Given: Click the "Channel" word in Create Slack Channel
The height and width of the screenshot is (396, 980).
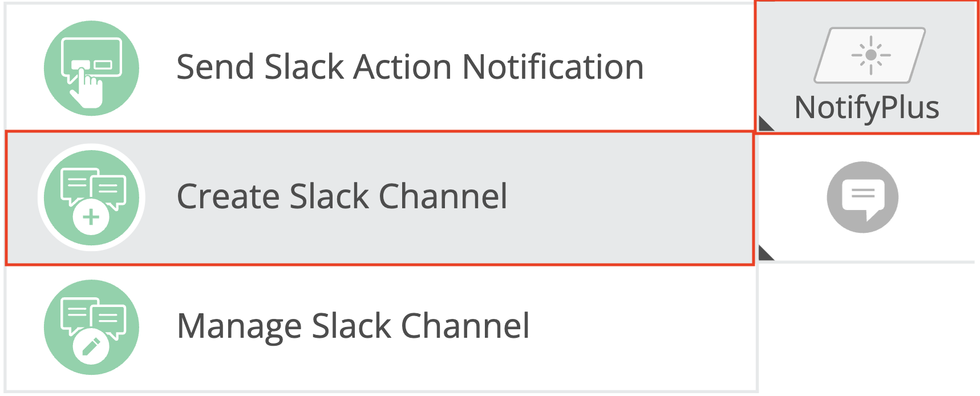Looking at the screenshot, I should pyautogui.click(x=443, y=197).
